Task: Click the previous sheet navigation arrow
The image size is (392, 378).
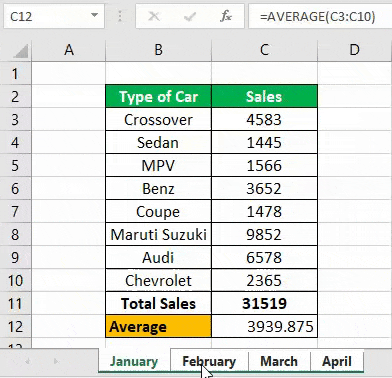Action: click(28, 361)
